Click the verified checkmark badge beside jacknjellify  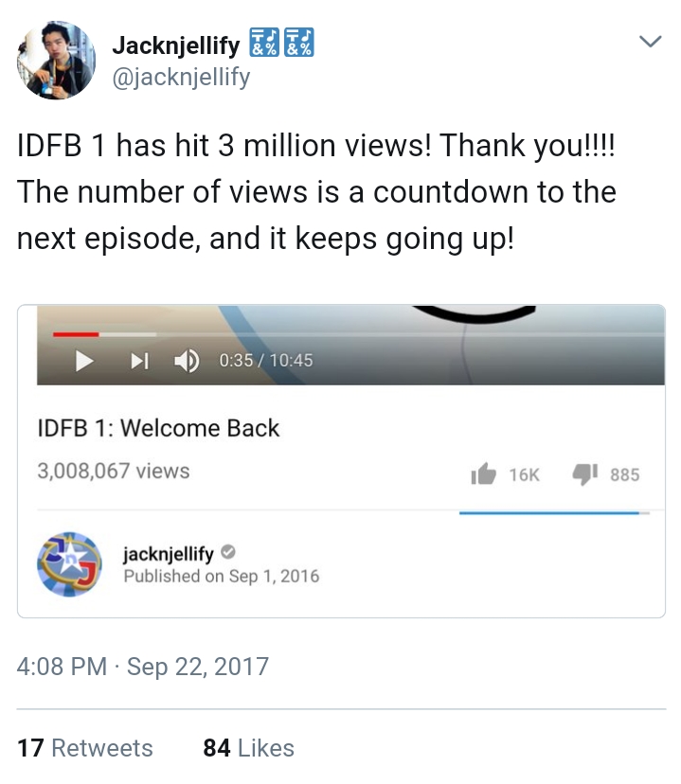(x=228, y=552)
